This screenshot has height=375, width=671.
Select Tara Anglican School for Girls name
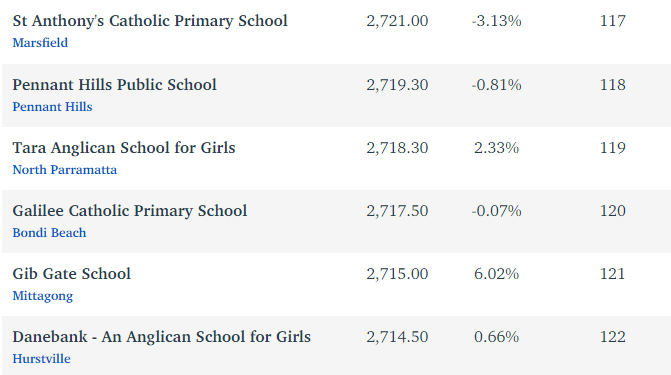(124, 148)
